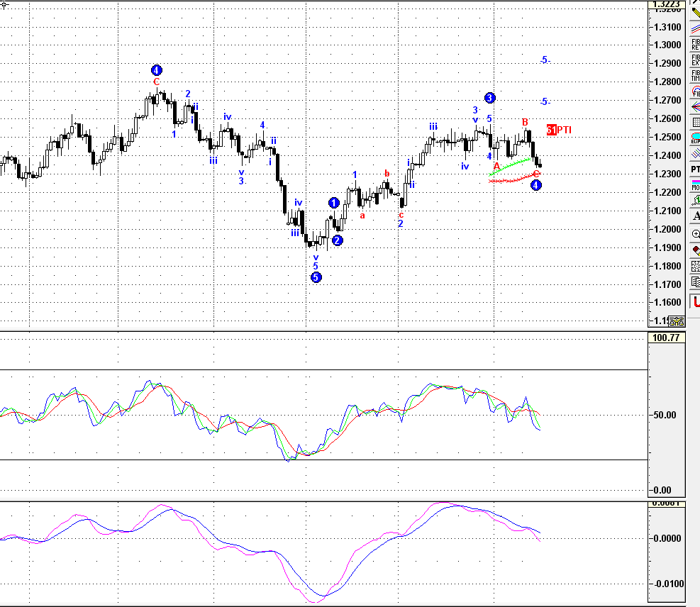700x607 pixels.
Task: Click the 100.77 oscillator scale label
Action: coord(668,338)
